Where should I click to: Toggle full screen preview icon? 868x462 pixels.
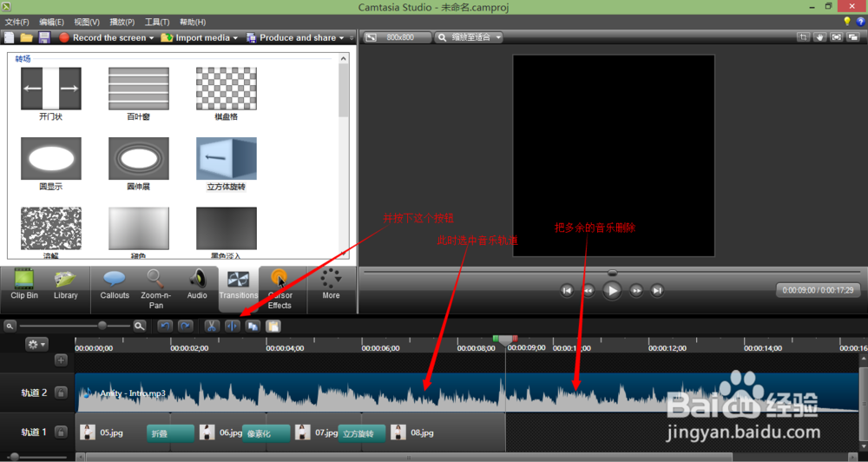tap(837, 37)
